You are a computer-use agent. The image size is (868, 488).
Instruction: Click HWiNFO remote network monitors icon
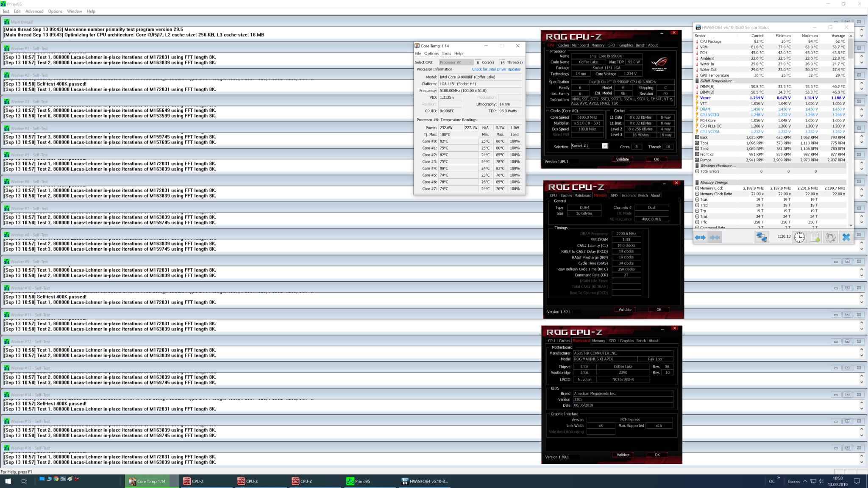pyautogui.click(x=761, y=237)
